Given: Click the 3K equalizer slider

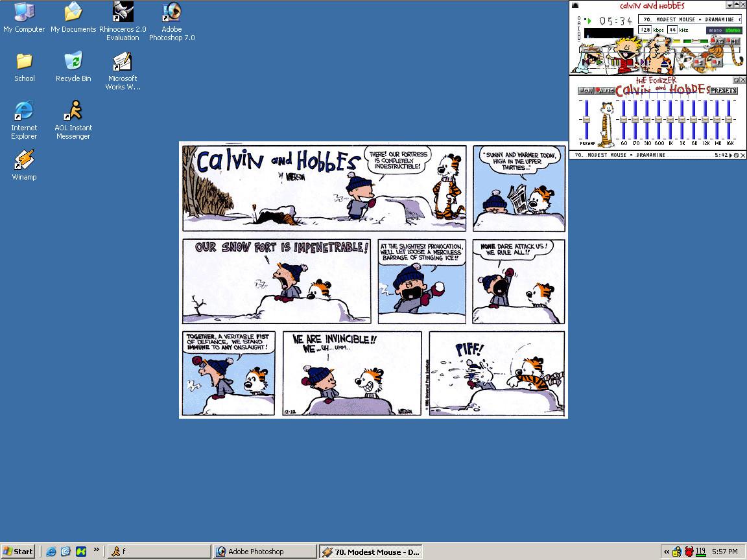Looking at the screenshot, I should pos(682,119).
